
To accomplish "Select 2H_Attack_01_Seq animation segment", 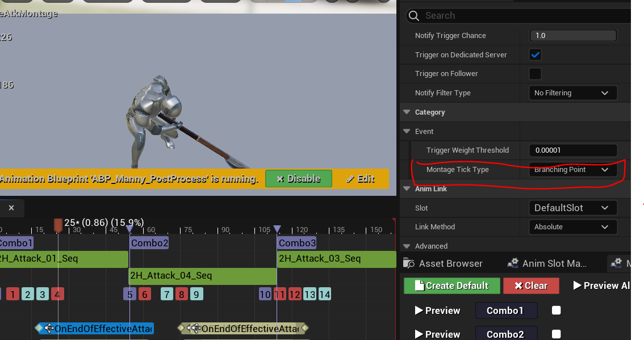I will 64,259.
